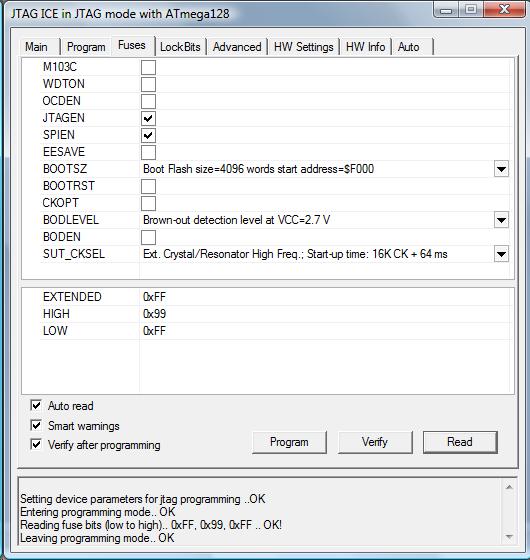This screenshot has height=560, width=530.
Task: Disable the SPIEN fuse checkbox
Action: click(x=148, y=135)
